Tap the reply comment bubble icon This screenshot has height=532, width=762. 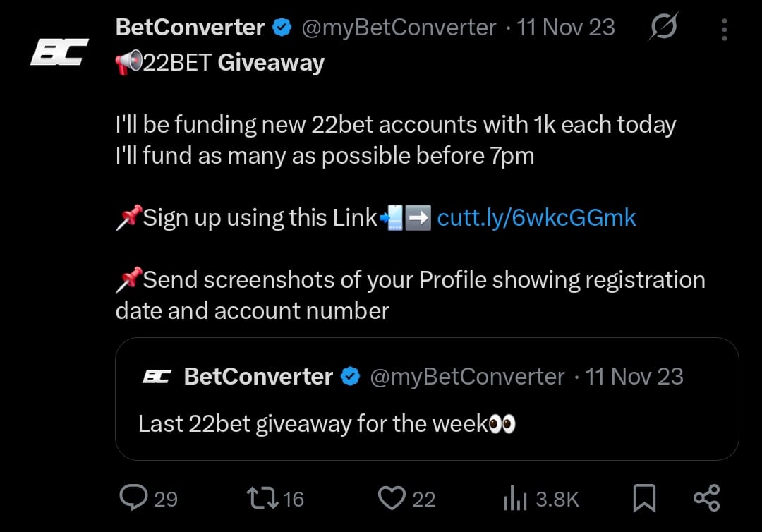pyautogui.click(x=133, y=498)
